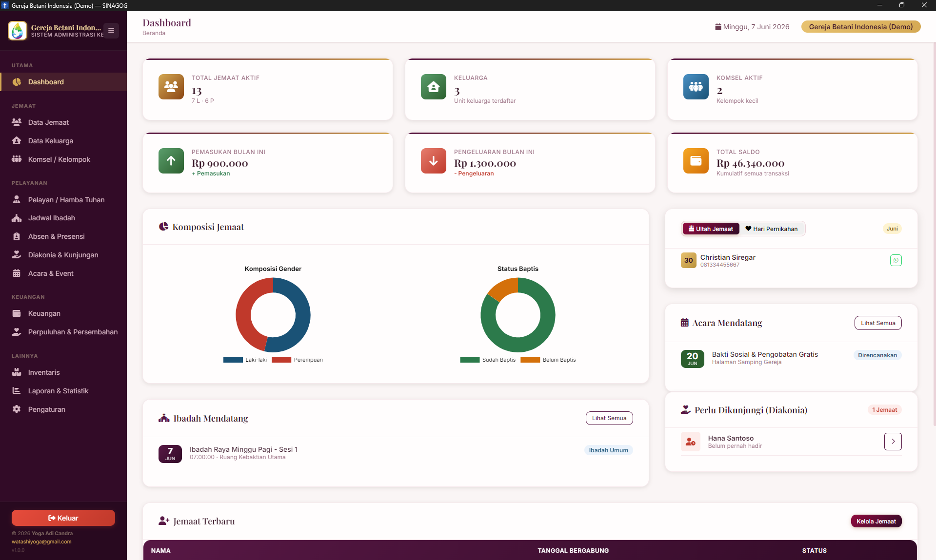Image resolution: width=936 pixels, height=560 pixels.
Task: Switch to Hari Pernikahan tab
Action: [772, 229]
